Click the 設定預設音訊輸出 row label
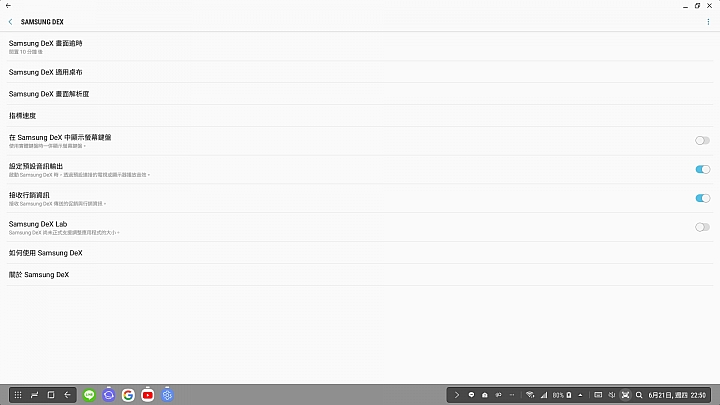 pyautogui.click(x=36, y=166)
